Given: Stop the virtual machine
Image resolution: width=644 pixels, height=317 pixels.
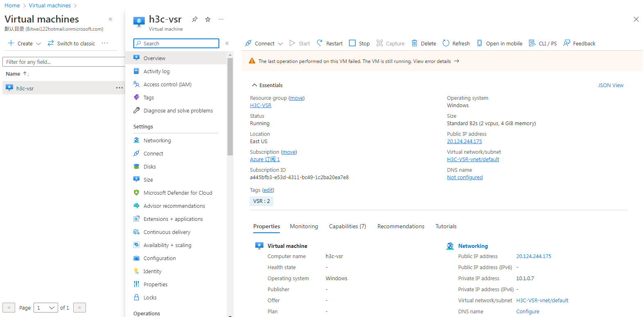Looking at the screenshot, I should pos(359,43).
